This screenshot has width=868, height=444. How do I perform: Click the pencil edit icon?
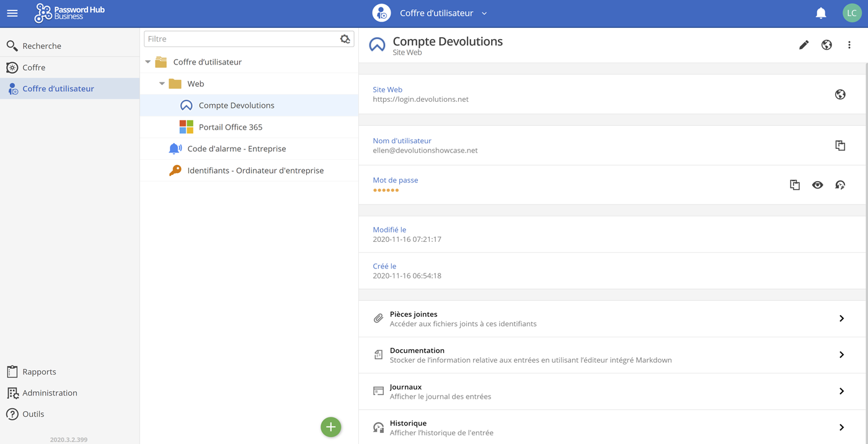click(x=804, y=45)
